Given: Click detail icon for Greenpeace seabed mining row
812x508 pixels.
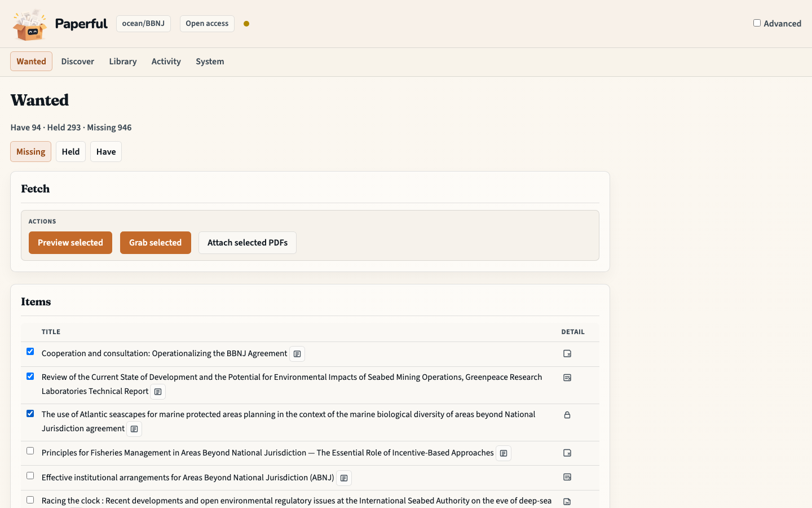Looking at the screenshot, I should (x=567, y=378).
